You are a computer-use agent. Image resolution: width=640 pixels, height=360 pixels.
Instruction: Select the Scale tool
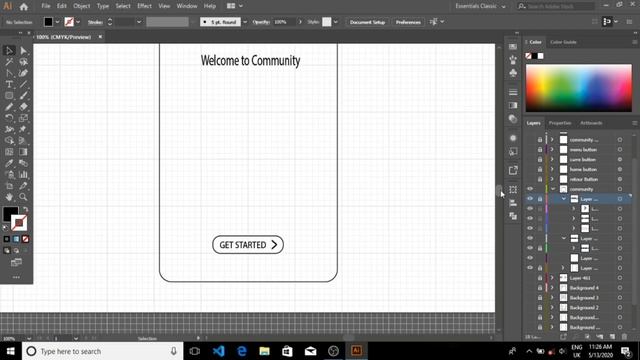point(23,118)
